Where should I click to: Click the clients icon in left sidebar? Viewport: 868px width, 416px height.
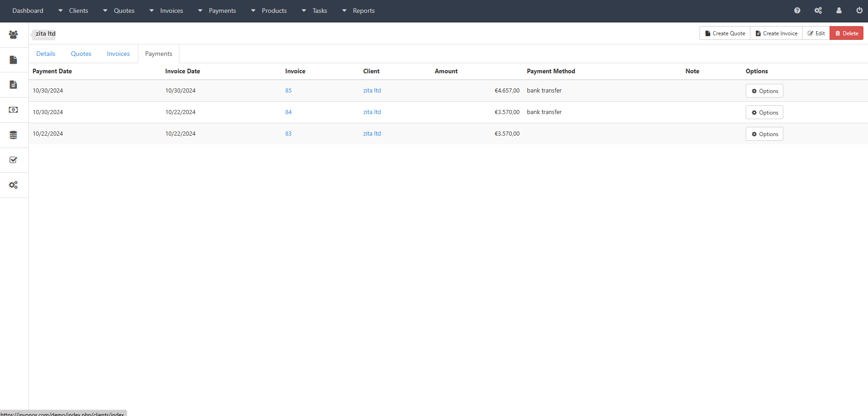click(x=13, y=34)
